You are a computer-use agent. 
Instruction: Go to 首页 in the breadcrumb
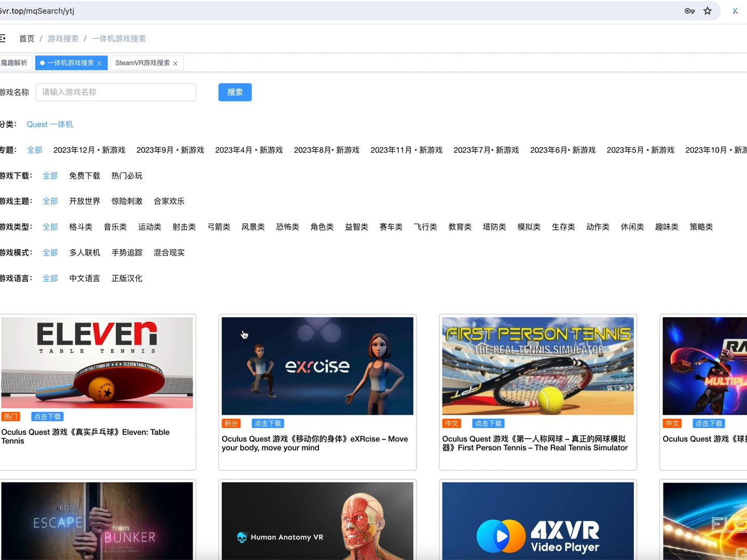[27, 39]
